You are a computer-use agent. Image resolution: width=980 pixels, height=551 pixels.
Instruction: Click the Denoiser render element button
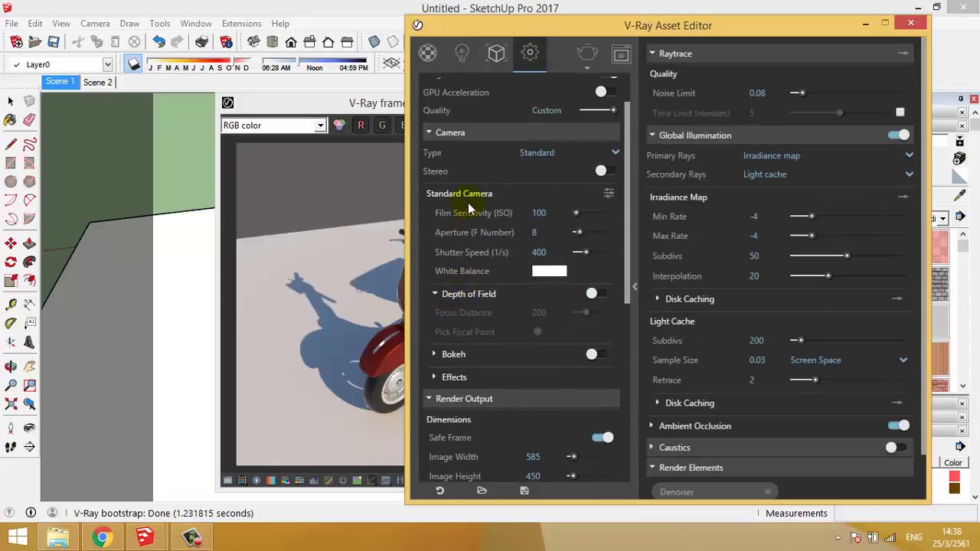[714, 492]
